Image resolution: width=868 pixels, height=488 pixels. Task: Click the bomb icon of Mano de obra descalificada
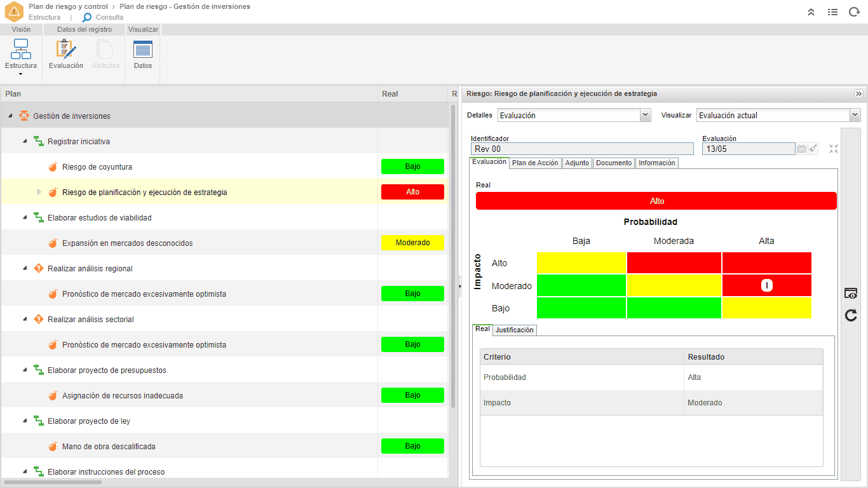pyautogui.click(x=53, y=447)
